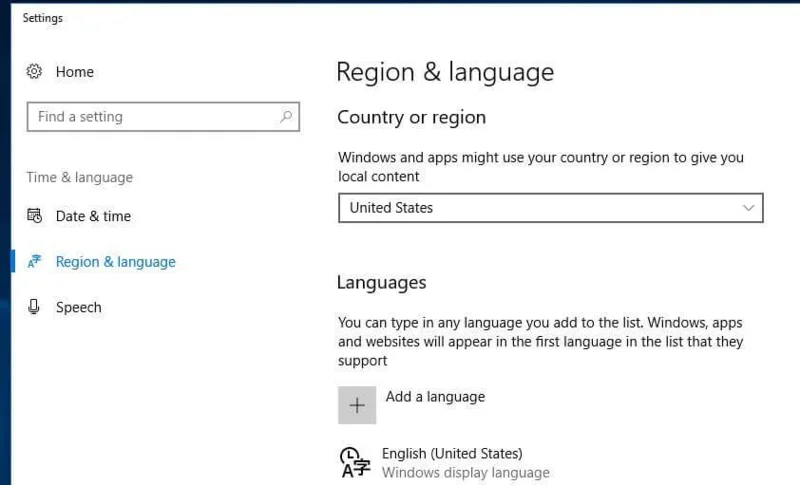Click the Home gear icon
The height and width of the screenshot is (485, 800).
coord(34,71)
